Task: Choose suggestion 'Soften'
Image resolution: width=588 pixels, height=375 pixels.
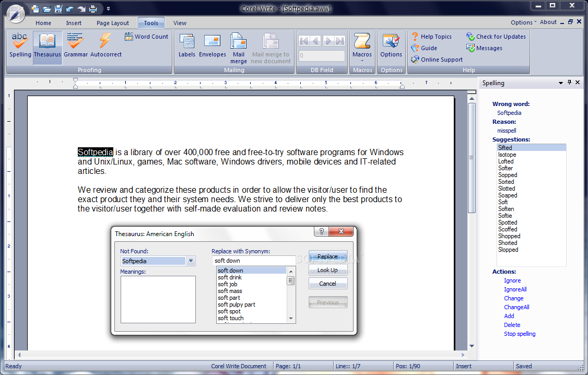Action: coord(532,209)
